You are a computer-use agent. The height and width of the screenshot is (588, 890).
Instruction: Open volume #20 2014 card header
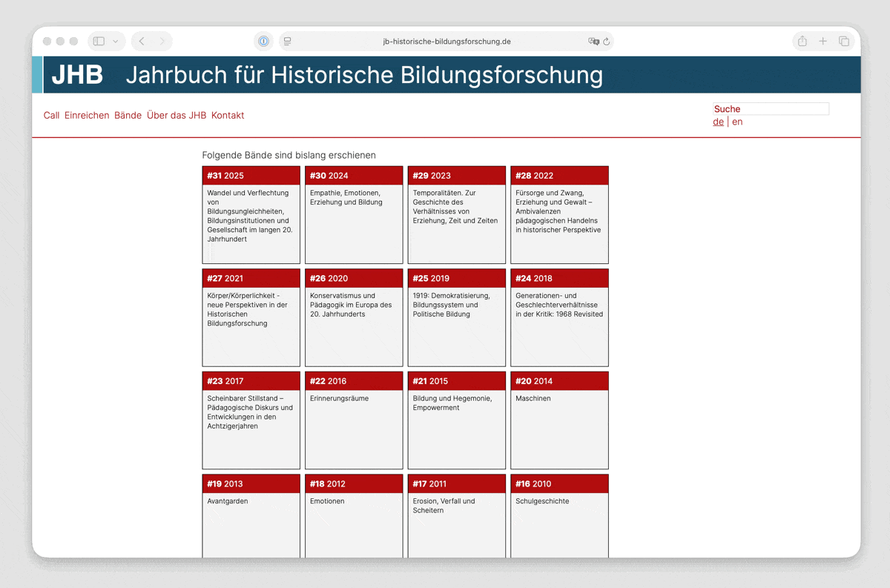(559, 381)
